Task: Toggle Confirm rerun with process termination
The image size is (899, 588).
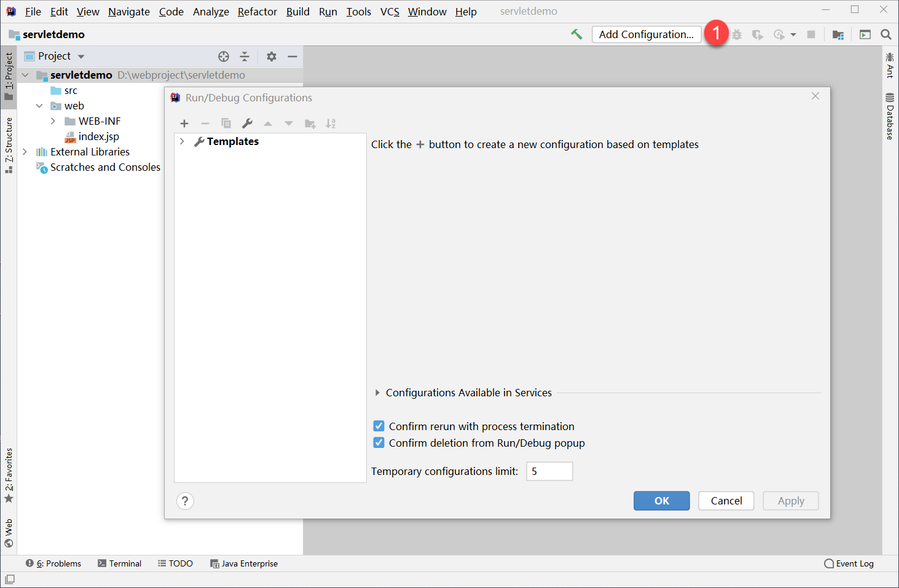Action: pyautogui.click(x=379, y=426)
